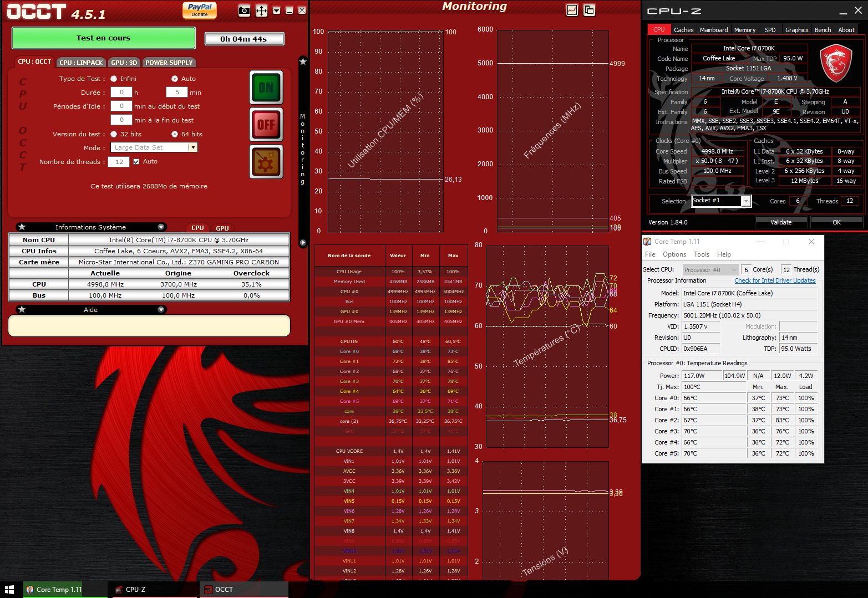Click the idle period at start field
This screenshot has height=598, width=868.
(121, 106)
